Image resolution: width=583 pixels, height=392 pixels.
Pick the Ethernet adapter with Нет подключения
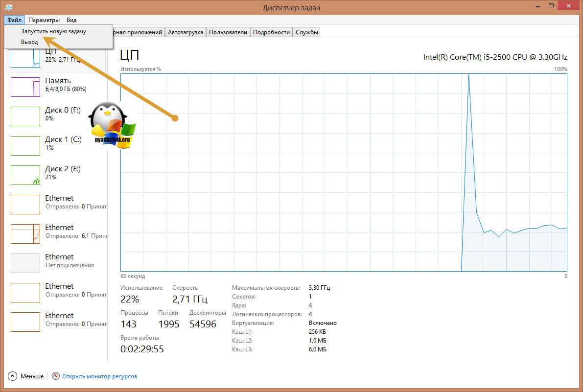pyautogui.click(x=25, y=263)
